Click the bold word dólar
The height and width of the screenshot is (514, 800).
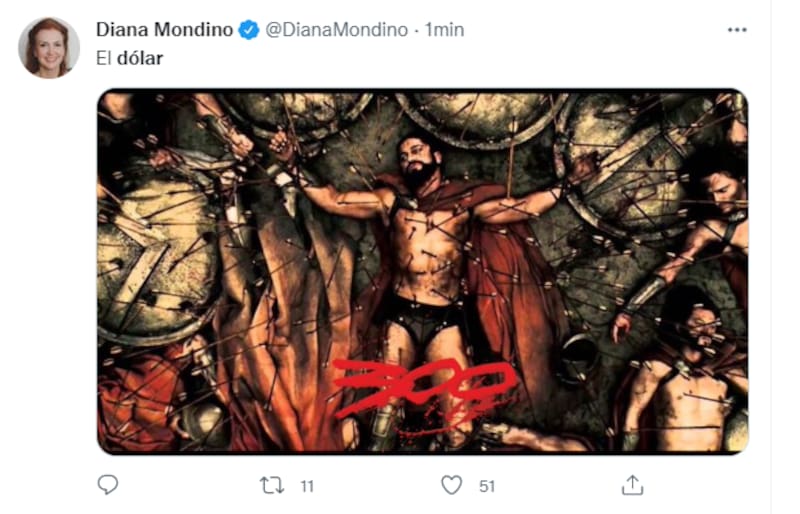(x=140, y=59)
